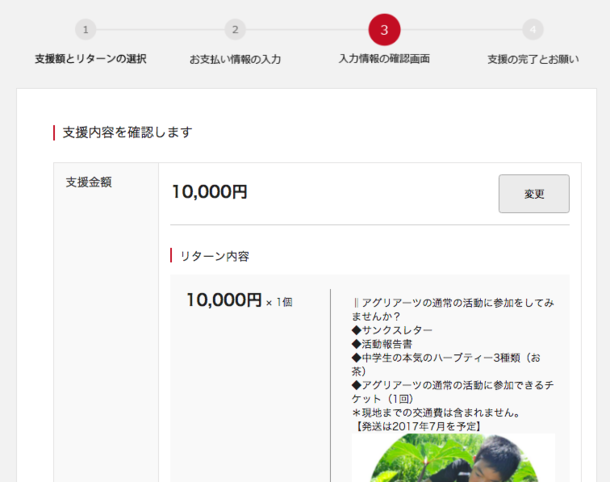Screen dimensions: 610x482
Task: Click the ◆サンクスレター item text
Action: 392,330
